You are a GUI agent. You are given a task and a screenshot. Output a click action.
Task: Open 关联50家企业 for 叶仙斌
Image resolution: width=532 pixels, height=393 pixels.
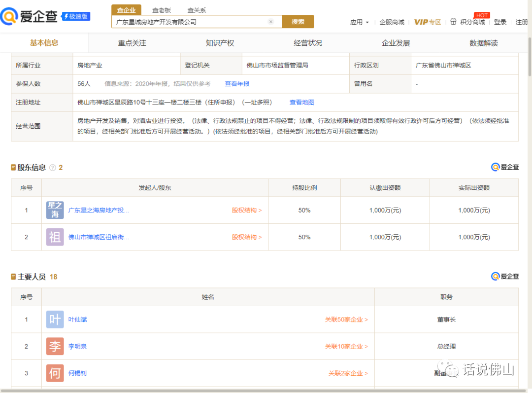(346, 320)
